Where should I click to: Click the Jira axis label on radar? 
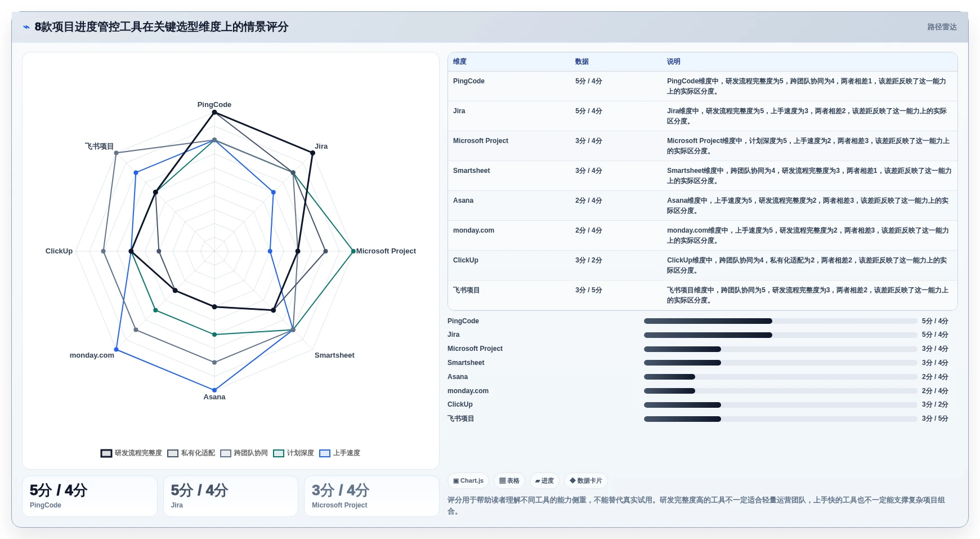(321, 146)
